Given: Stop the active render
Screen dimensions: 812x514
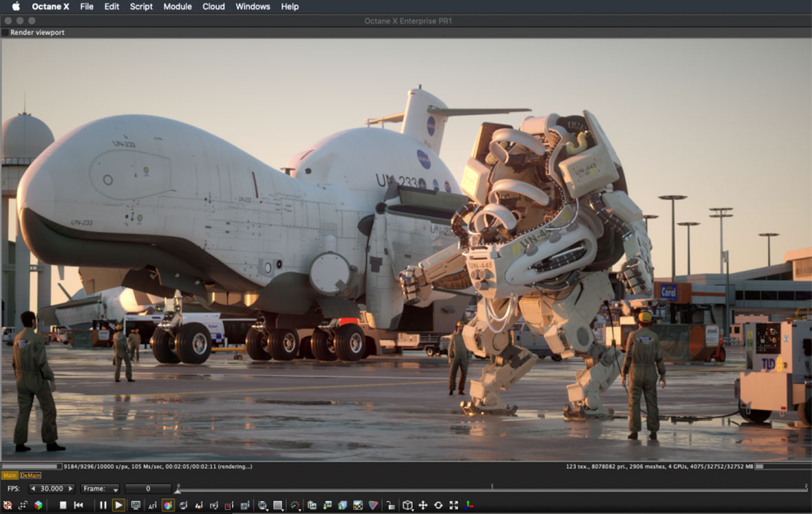Looking at the screenshot, I should (62, 504).
